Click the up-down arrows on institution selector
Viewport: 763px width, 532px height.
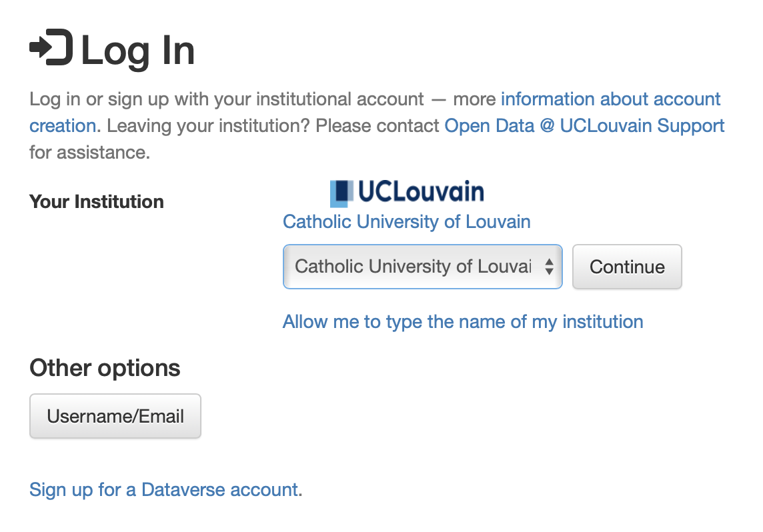(x=549, y=267)
